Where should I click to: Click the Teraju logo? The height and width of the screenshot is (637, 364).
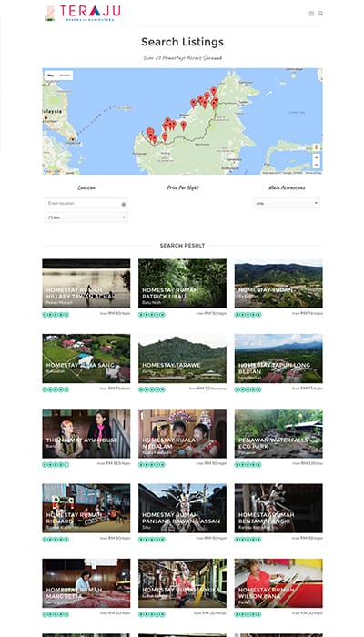click(x=83, y=13)
